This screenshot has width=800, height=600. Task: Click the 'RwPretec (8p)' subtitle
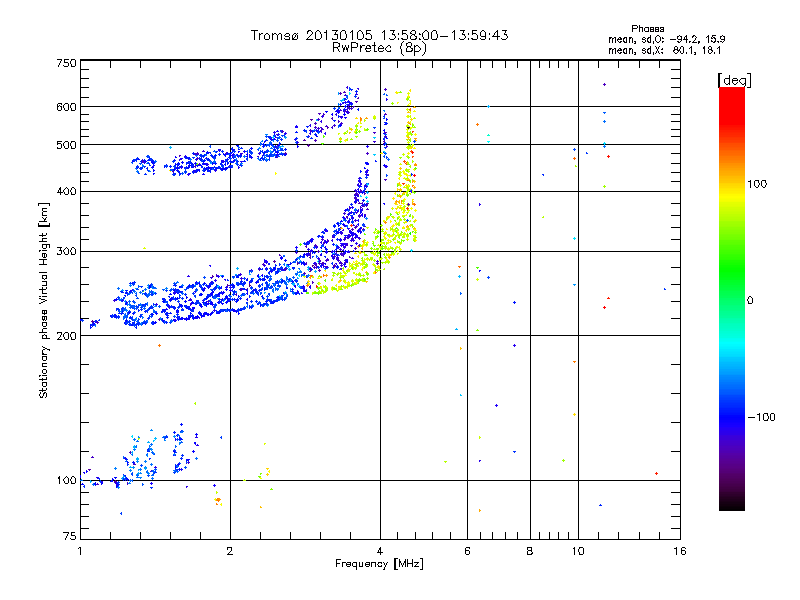tap(379, 48)
